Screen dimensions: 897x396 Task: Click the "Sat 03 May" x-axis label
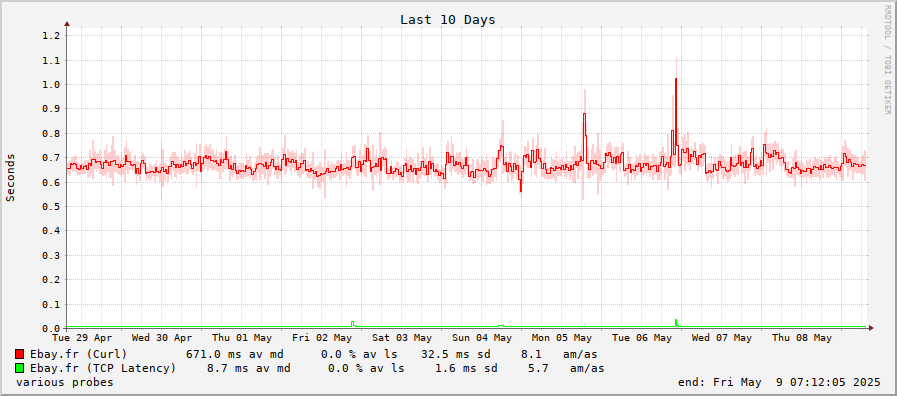click(x=402, y=338)
